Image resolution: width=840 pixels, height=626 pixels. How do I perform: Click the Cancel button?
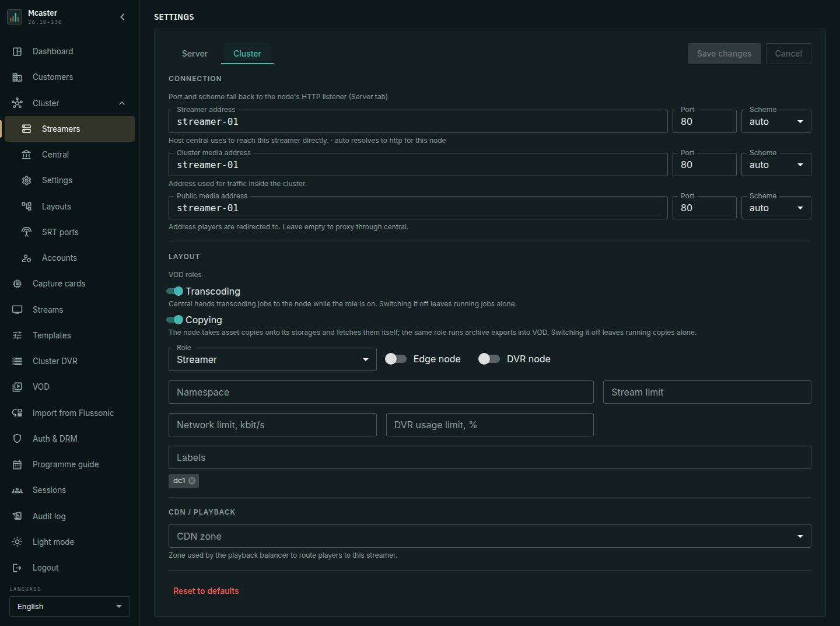click(x=788, y=54)
